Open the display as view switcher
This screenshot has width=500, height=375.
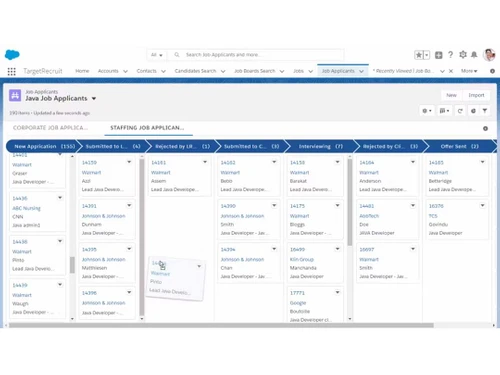[444, 111]
